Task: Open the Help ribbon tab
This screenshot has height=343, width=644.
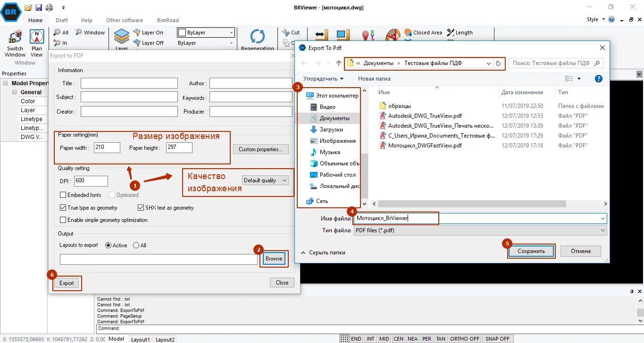Action: (87, 20)
